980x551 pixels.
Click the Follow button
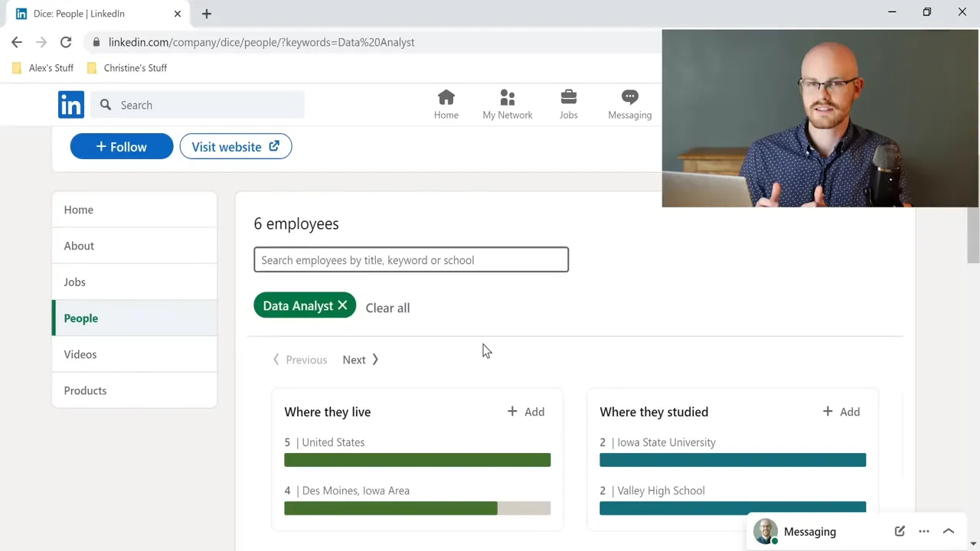point(121,146)
